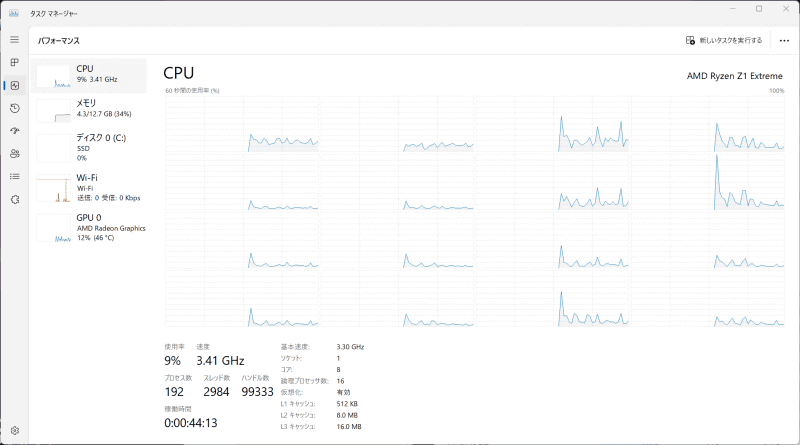Viewport: 800px width, 445px height.
Task: Close the Task Manager window
Action: coord(786,9)
